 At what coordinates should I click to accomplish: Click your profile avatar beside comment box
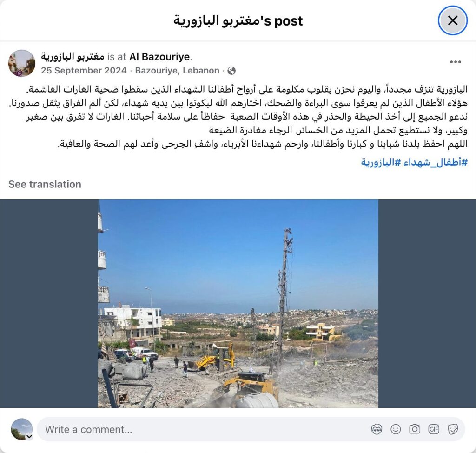[21, 429]
